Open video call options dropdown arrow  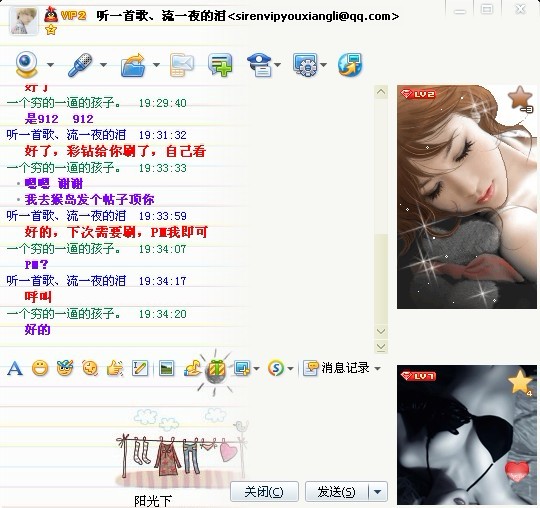tap(50, 65)
